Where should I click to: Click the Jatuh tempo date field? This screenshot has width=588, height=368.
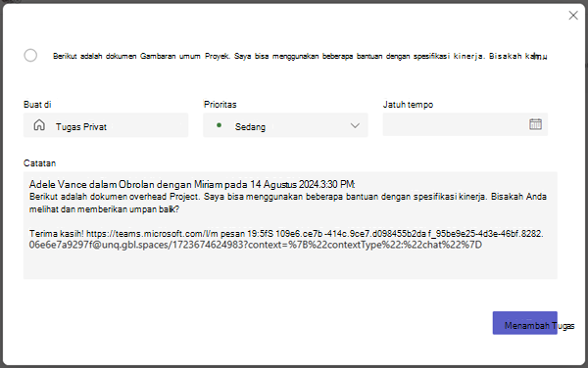pos(465,124)
